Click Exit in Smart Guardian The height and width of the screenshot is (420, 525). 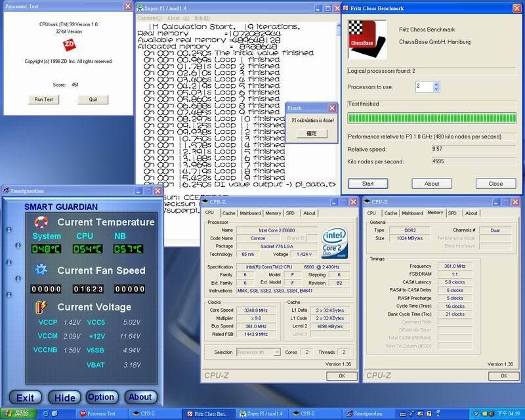click(25, 397)
